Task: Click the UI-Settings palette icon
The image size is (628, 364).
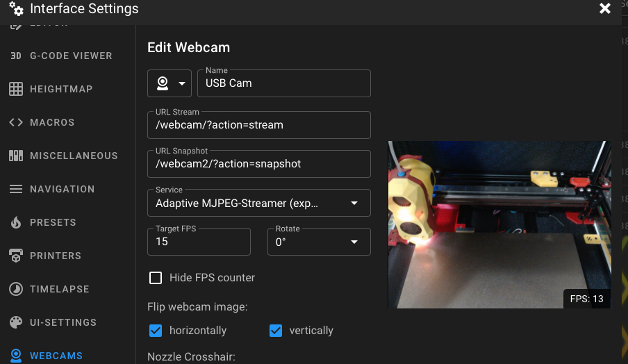Action: pyautogui.click(x=15, y=322)
